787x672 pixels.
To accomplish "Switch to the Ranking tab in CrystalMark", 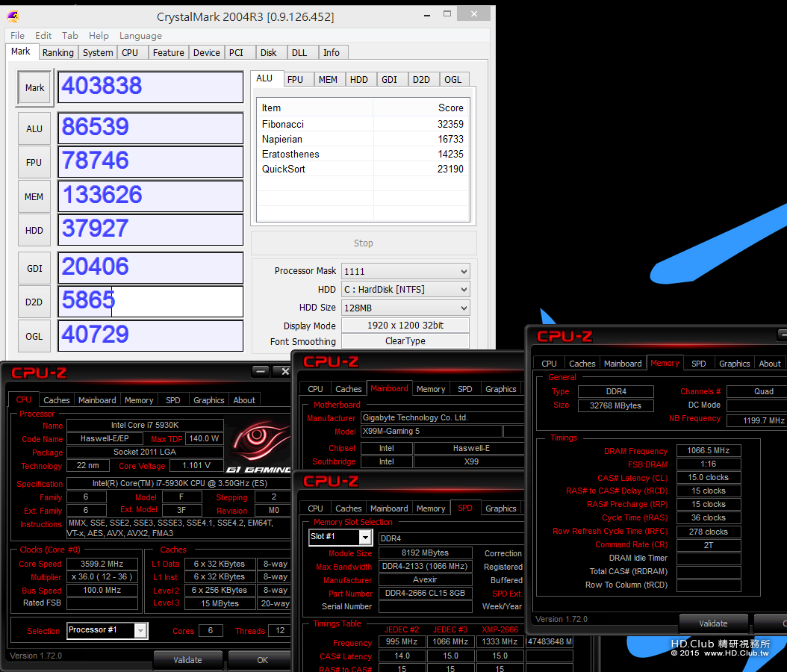I will [x=57, y=52].
